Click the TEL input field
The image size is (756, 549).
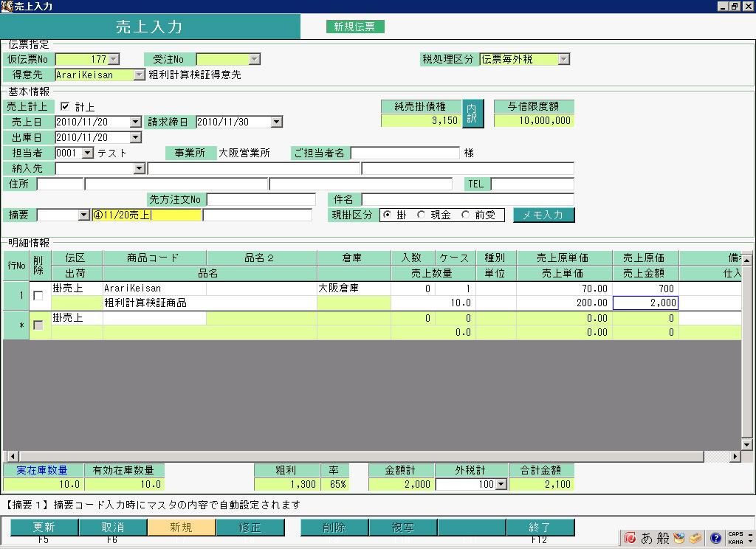pos(532,184)
